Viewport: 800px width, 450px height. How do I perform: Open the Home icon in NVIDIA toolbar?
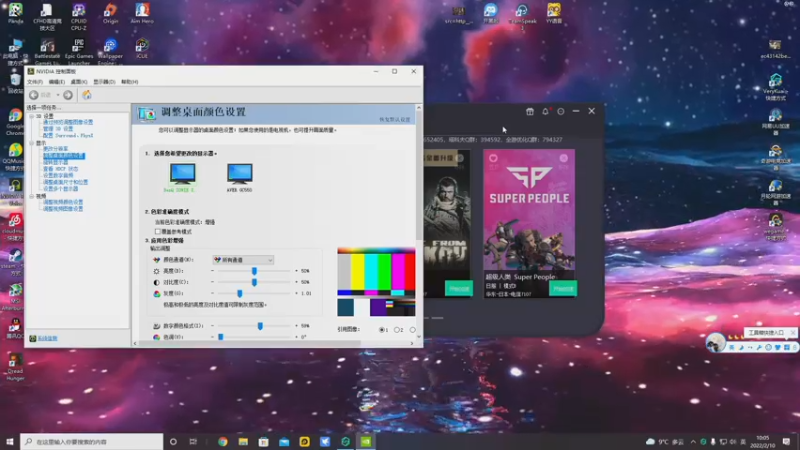pos(87,95)
